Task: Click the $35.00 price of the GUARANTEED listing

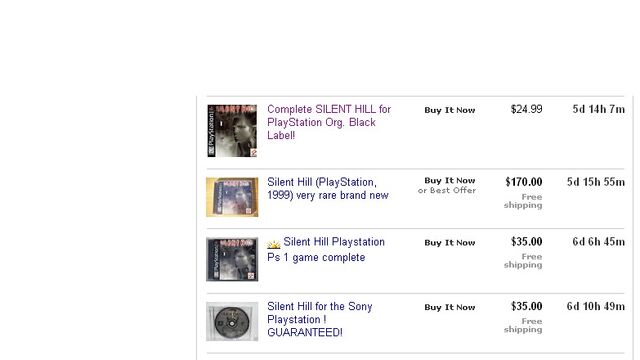Action: pyautogui.click(x=526, y=306)
